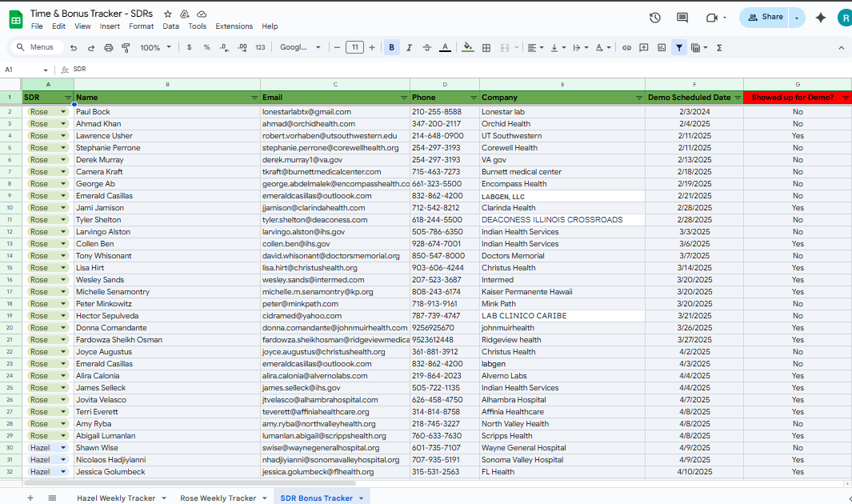Switch to Hazel Weekly Tracker tab
Viewport: 852px width, 504px height.
[116, 498]
